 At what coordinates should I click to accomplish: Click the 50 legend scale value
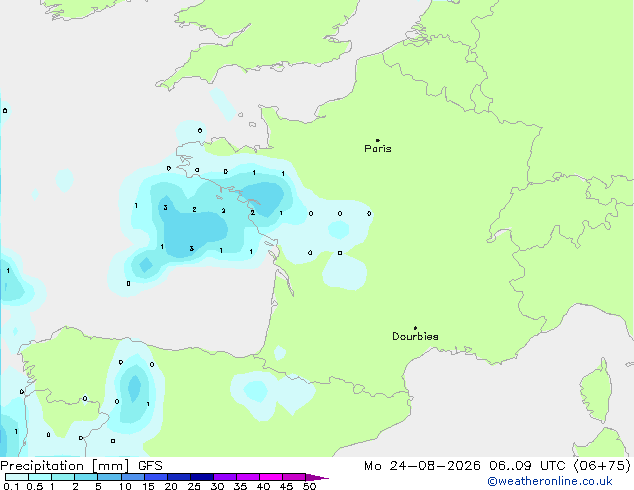coord(310,486)
